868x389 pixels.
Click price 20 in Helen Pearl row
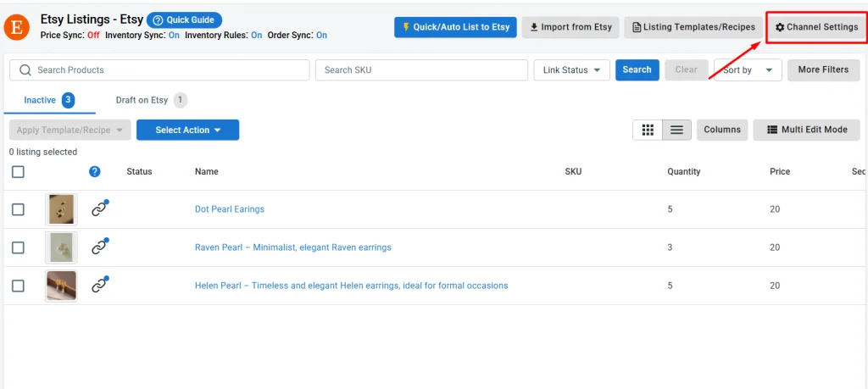[x=775, y=286]
